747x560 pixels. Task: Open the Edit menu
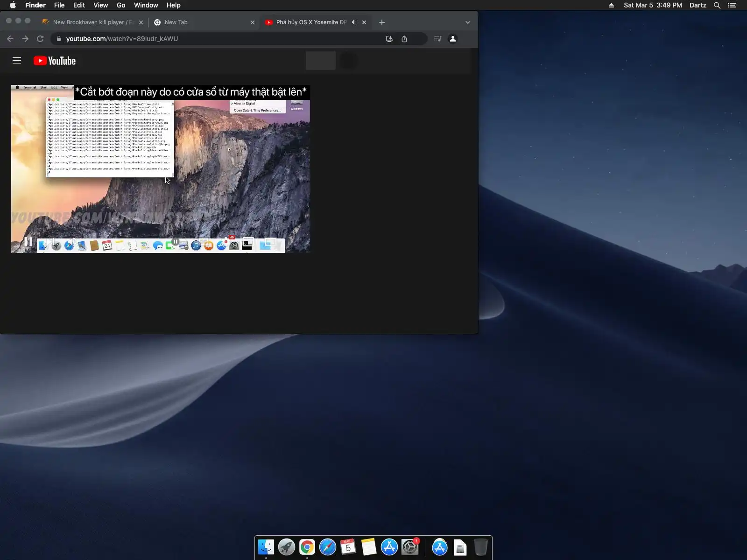point(79,5)
